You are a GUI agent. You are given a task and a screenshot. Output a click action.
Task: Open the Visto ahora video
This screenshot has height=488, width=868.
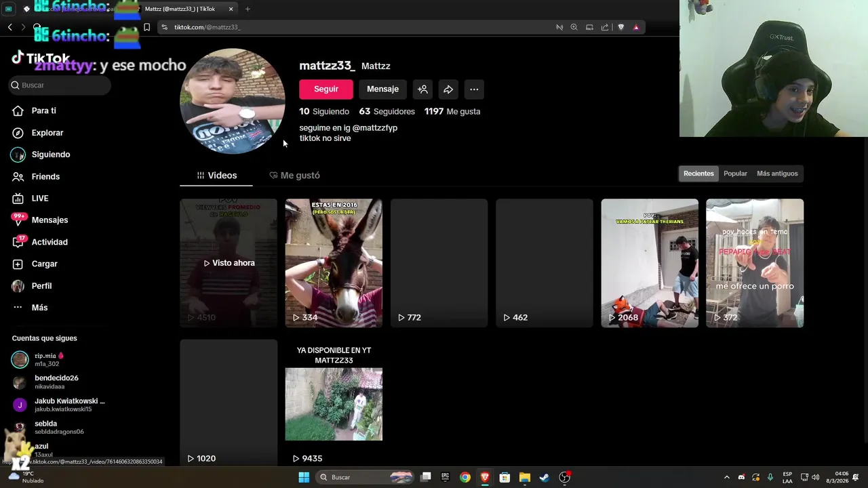point(229,263)
